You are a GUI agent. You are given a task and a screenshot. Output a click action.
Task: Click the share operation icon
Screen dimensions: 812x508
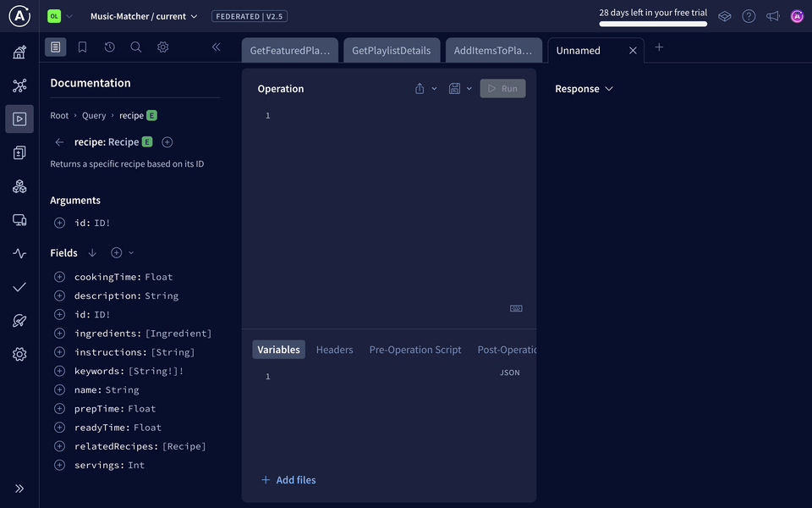[x=418, y=88]
